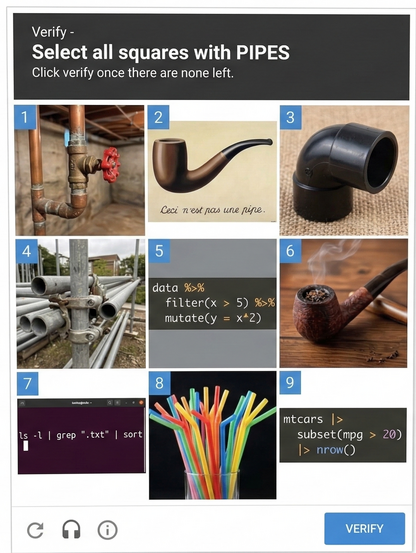Click the number 7 badge on terminal tile
The height and width of the screenshot is (553, 416).
click(x=28, y=383)
